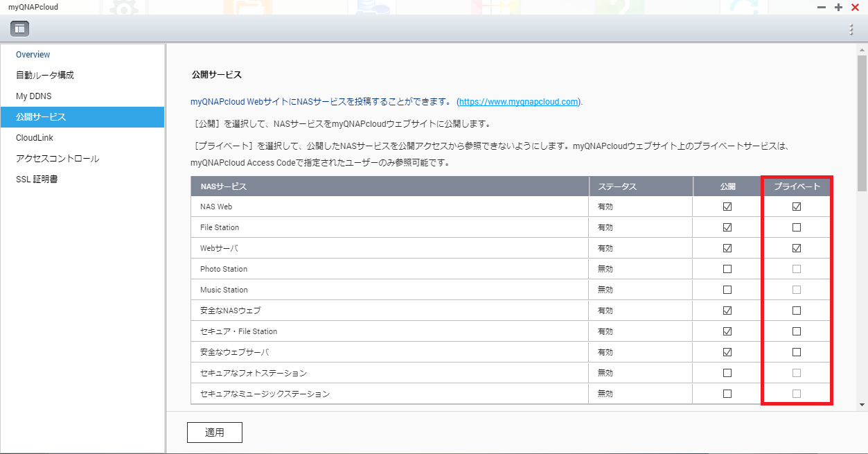This screenshot has width=868, height=454.
Task: Select the 安全なウェブサーバ row name
Action: point(234,352)
